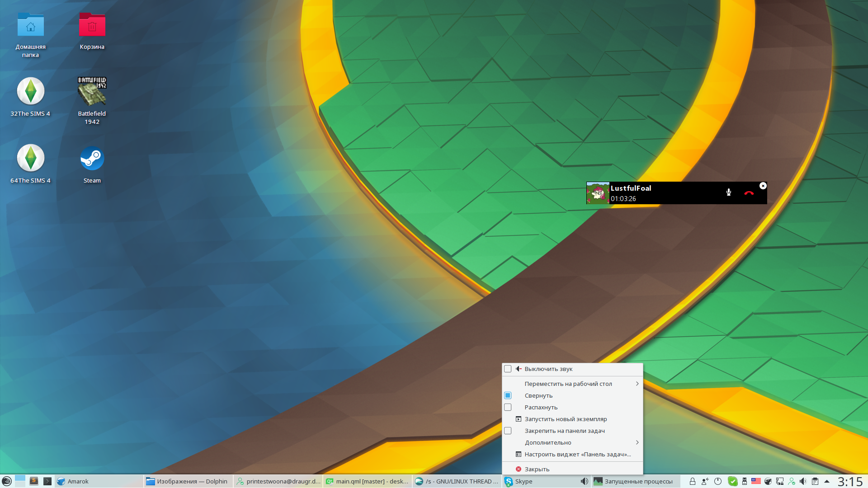Choose Закрыть in the context menu
This screenshot has height=488, width=868.
click(572, 469)
